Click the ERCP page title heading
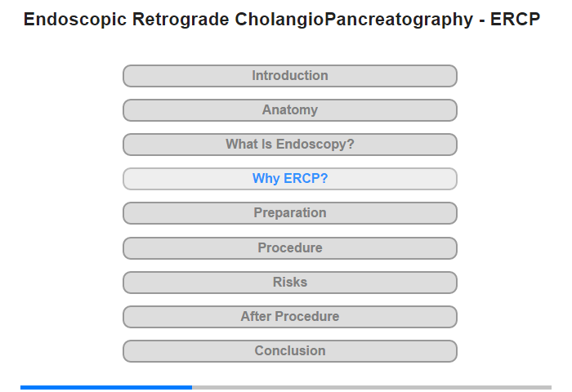Screen dimensions: 572x392 [282, 20]
